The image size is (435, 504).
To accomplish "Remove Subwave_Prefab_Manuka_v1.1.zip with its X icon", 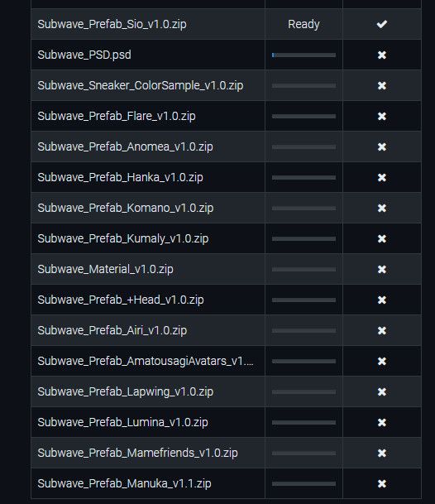I will tap(382, 483).
